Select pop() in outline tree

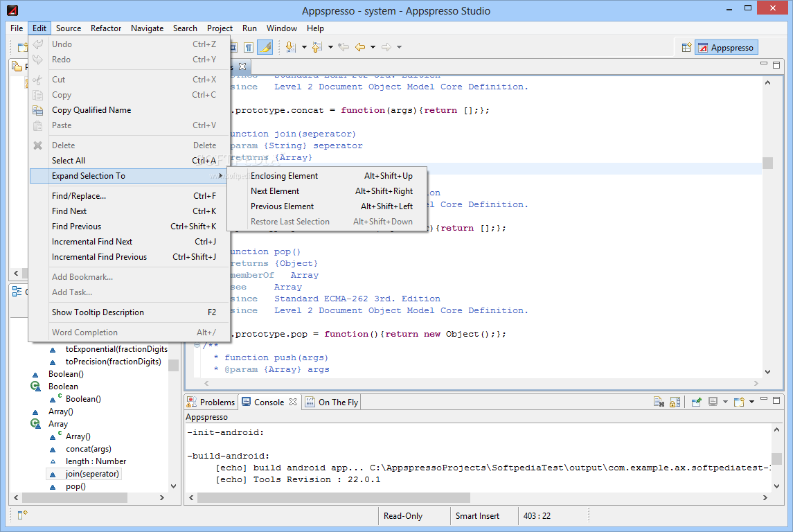coord(76,486)
